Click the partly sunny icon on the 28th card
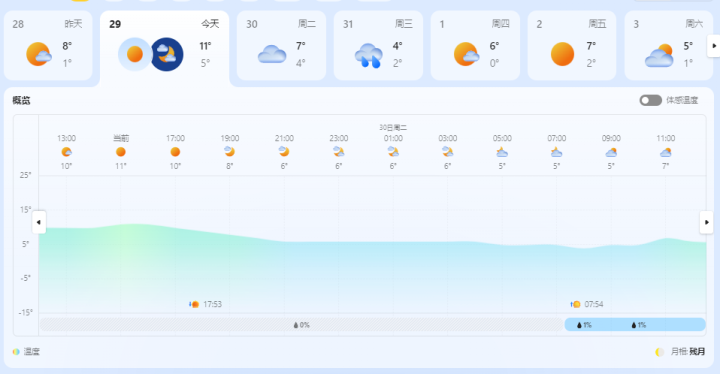The height and width of the screenshot is (374, 720). click(x=39, y=54)
